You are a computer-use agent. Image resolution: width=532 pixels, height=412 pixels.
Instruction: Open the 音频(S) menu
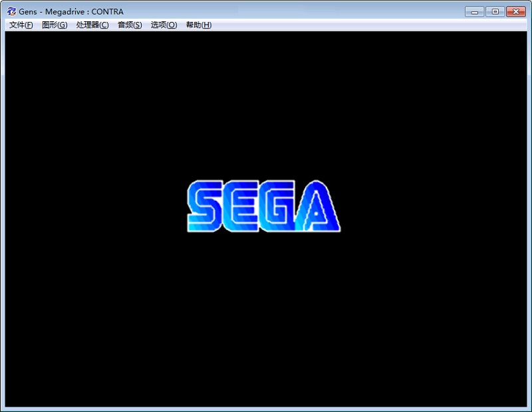pos(130,25)
